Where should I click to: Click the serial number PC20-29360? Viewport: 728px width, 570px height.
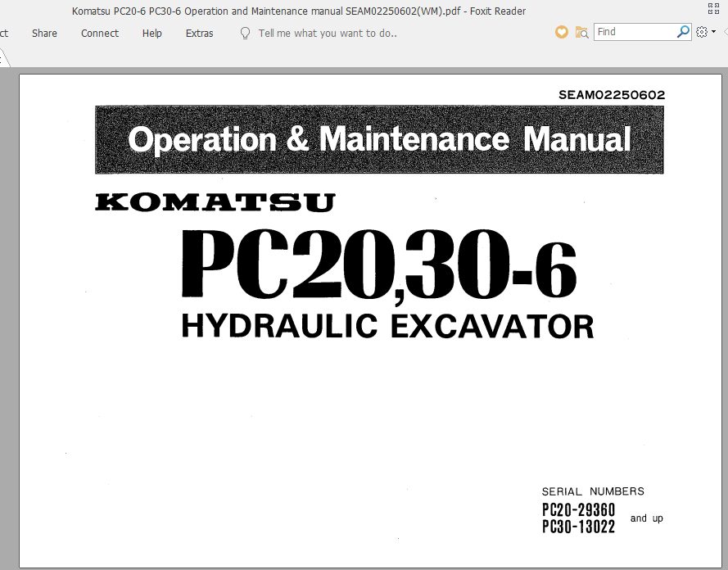click(x=578, y=510)
